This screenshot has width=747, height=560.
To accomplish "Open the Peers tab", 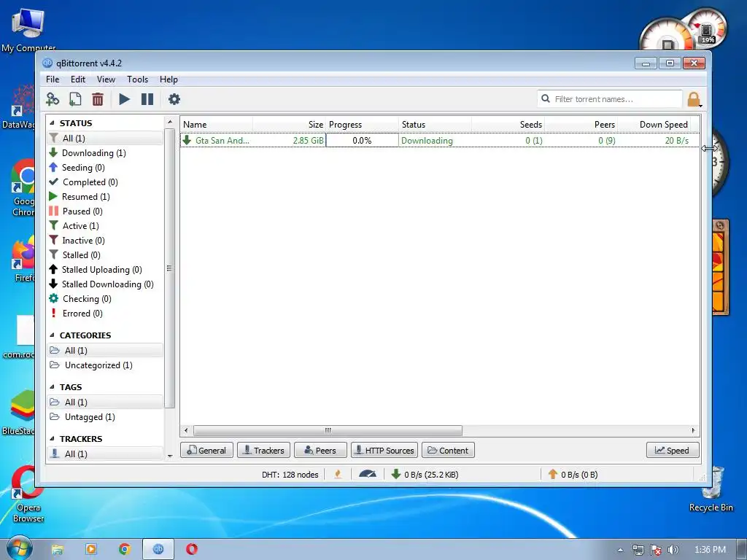I will pos(320,451).
